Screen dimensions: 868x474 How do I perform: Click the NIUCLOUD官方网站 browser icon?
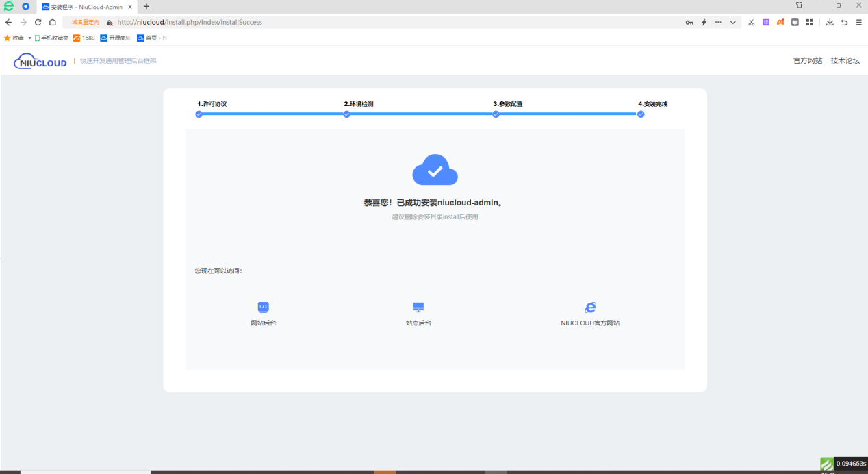pos(589,308)
